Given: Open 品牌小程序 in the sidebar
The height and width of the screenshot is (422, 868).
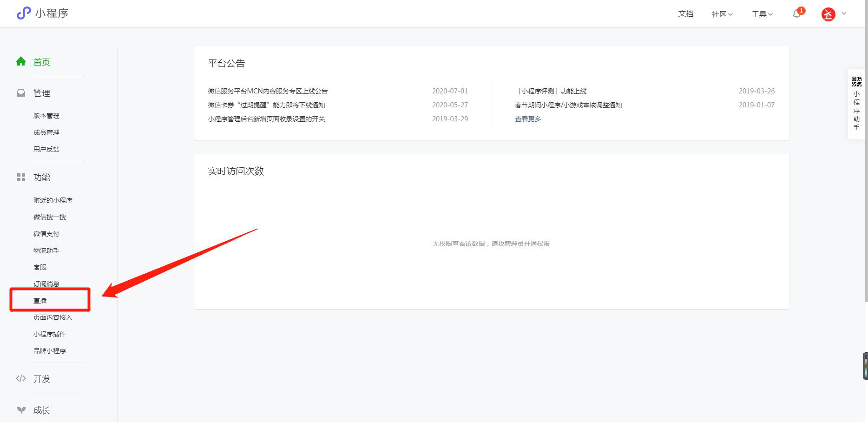Looking at the screenshot, I should (x=50, y=351).
